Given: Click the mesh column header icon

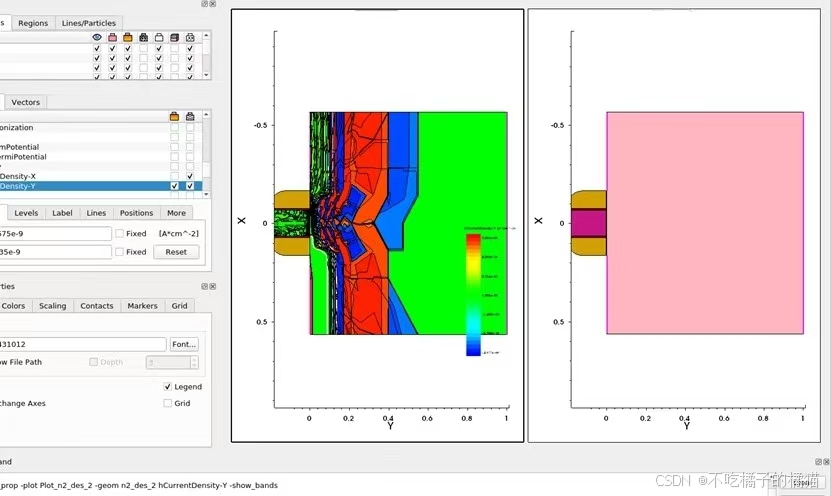Looking at the screenshot, I should click(143, 37).
